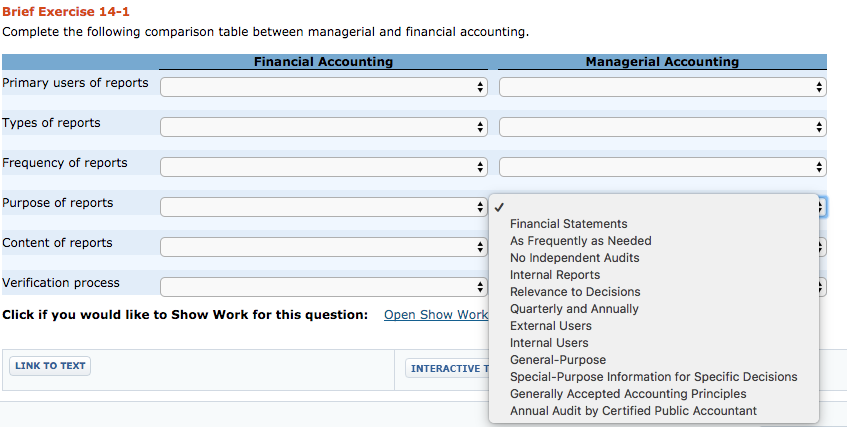Click the 'Purpose of reports' row label
The image size is (847, 427).
pyautogui.click(x=58, y=203)
